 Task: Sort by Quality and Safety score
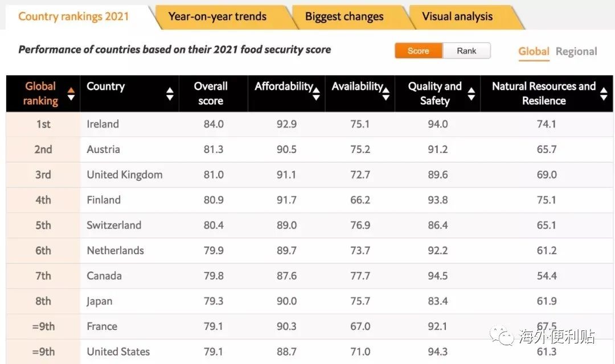click(471, 93)
